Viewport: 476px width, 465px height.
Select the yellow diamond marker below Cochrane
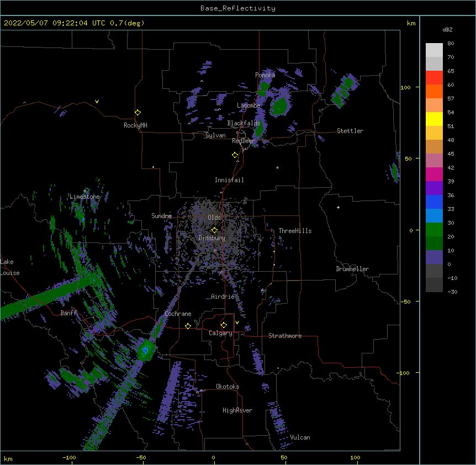click(x=188, y=326)
